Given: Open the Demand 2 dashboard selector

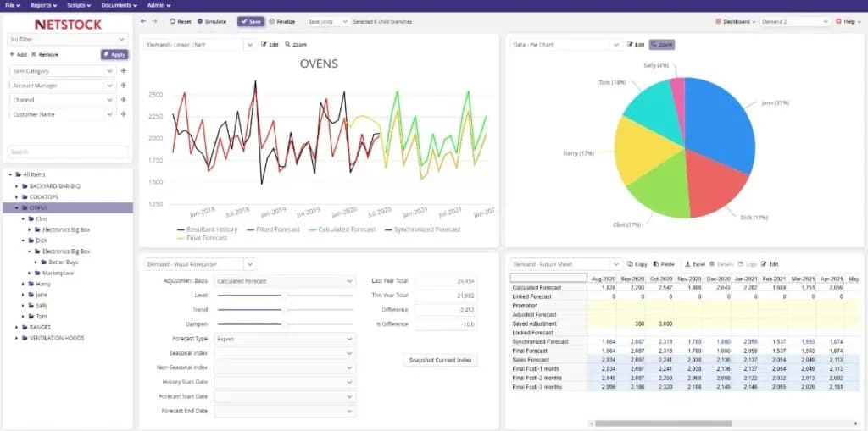Looking at the screenshot, I should (x=795, y=21).
